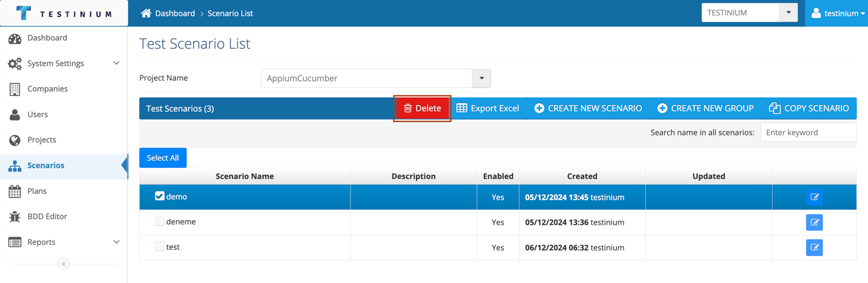Click the Scenario List breadcrumb

[x=230, y=13]
